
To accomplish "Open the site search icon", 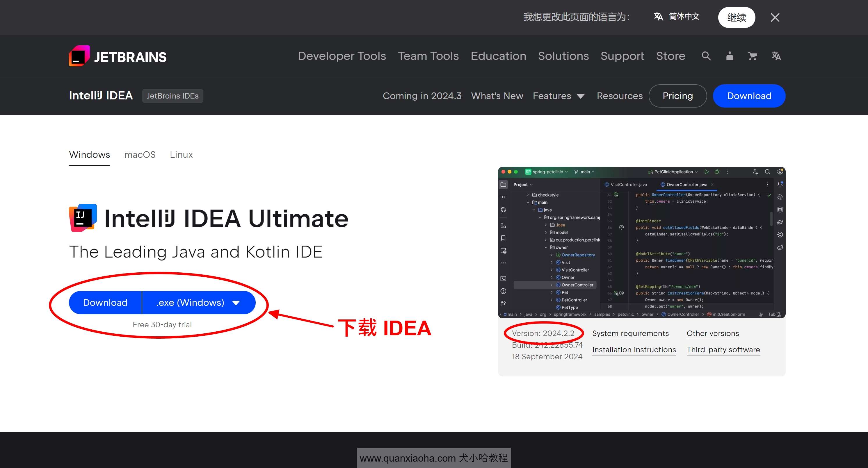I will point(706,56).
